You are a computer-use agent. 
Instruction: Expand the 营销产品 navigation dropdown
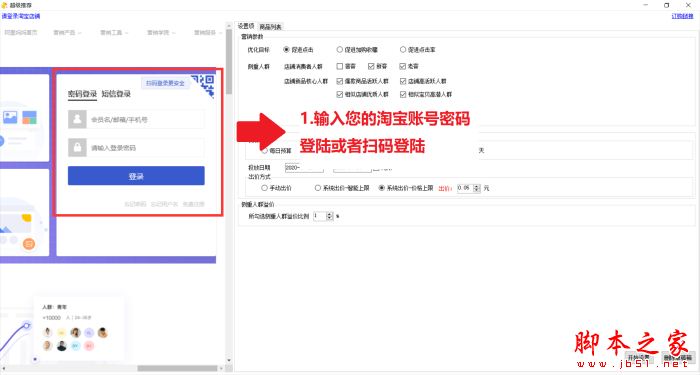click(x=67, y=33)
